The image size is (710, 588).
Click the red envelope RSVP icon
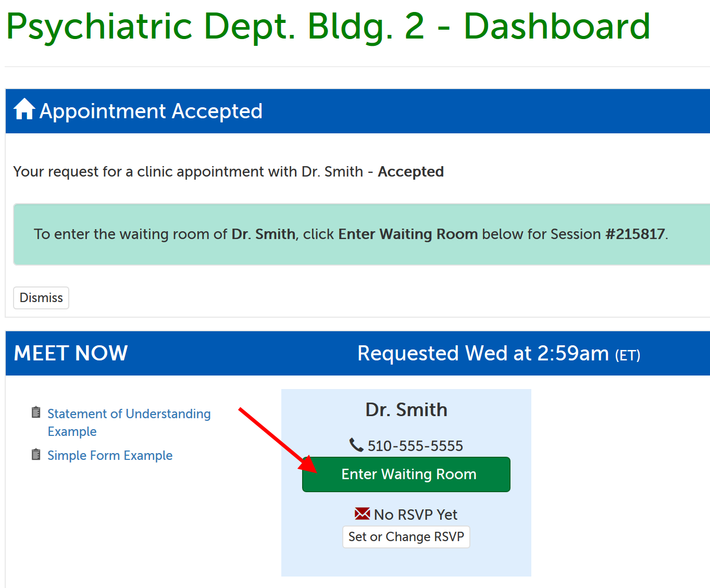[362, 514]
